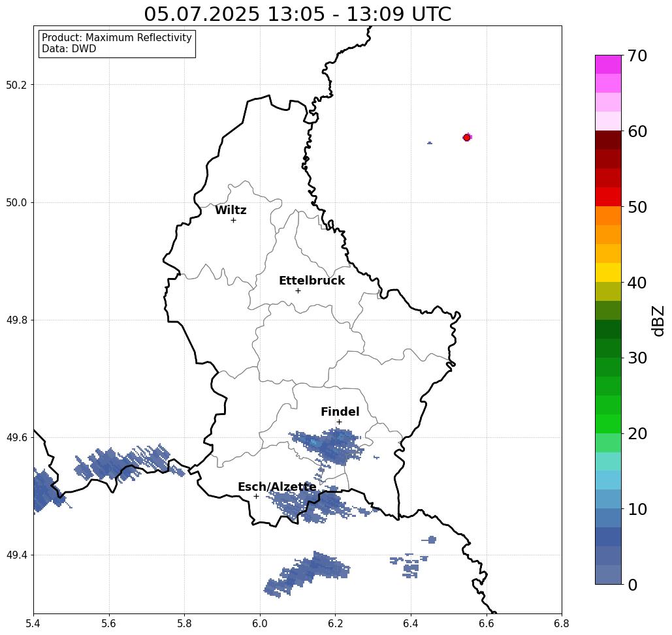Image resolution: width=672 pixels, height=635 pixels.
Task: Select the 'Ettelbruck' city label
Action: (312, 281)
